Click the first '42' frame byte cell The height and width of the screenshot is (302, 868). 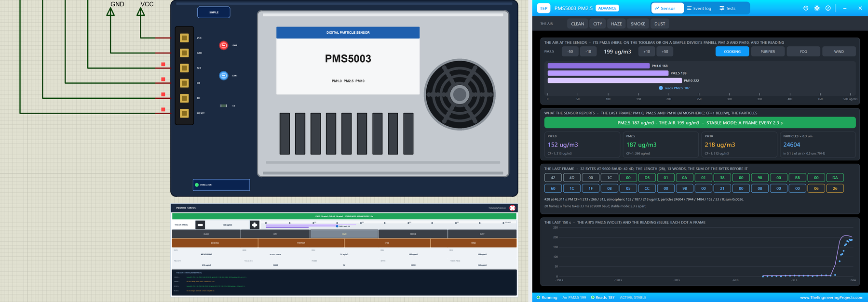tap(553, 178)
